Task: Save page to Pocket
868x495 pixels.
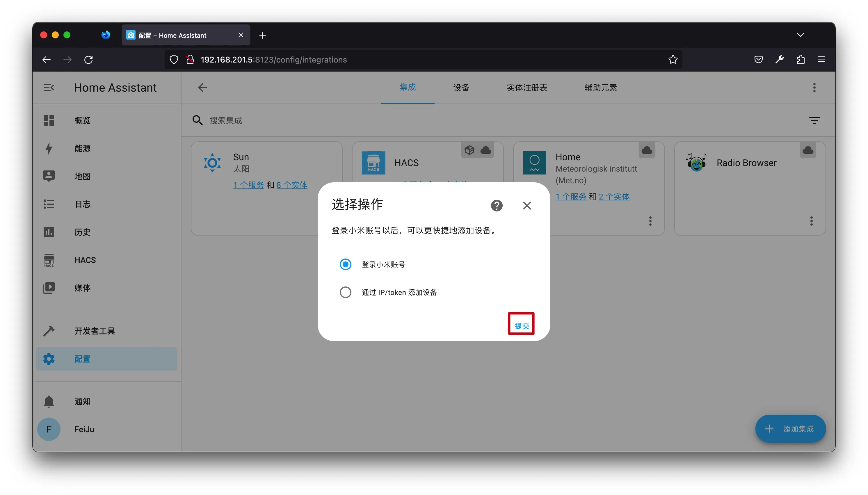Action: coord(758,60)
